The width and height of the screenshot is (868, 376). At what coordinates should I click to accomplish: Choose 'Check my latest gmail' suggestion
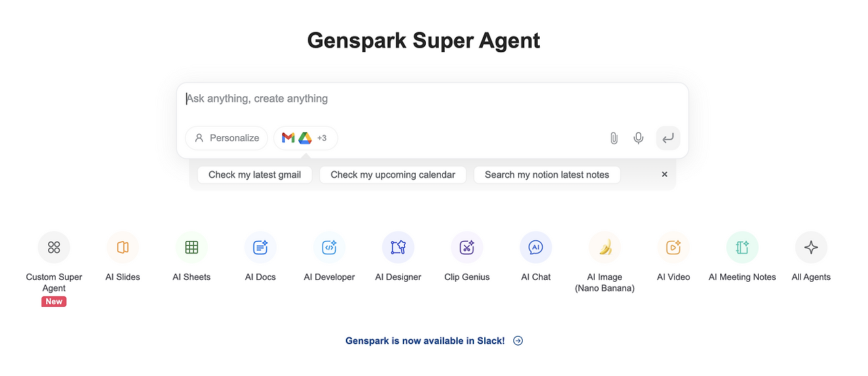(254, 175)
